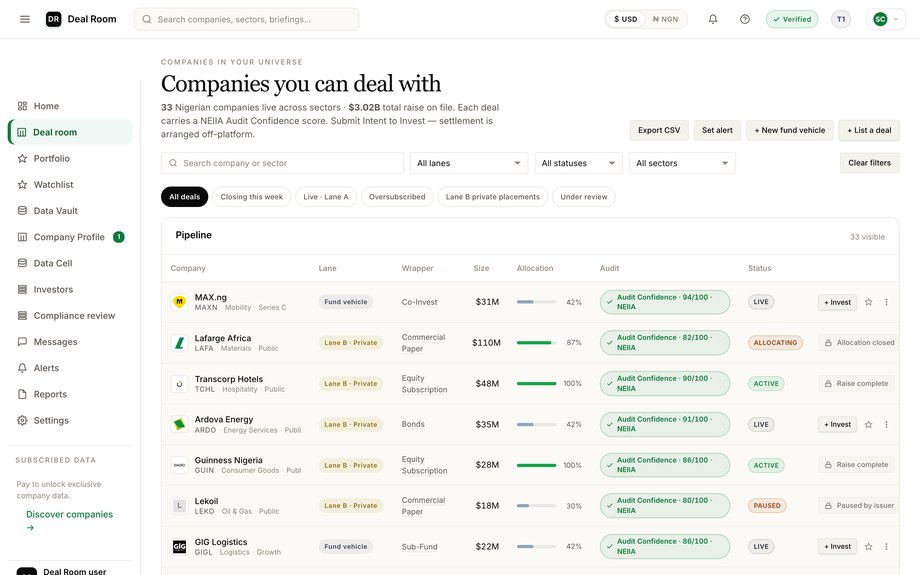The image size is (920, 575).
Task: Open more options for Ardova Energy
Action: pos(886,424)
